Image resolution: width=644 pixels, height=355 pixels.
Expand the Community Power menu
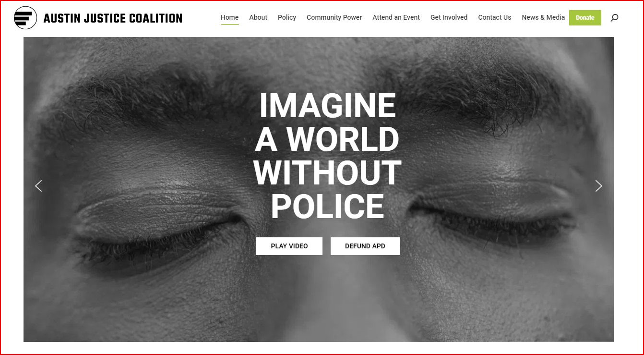pyautogui.click(x=334, y=17)
